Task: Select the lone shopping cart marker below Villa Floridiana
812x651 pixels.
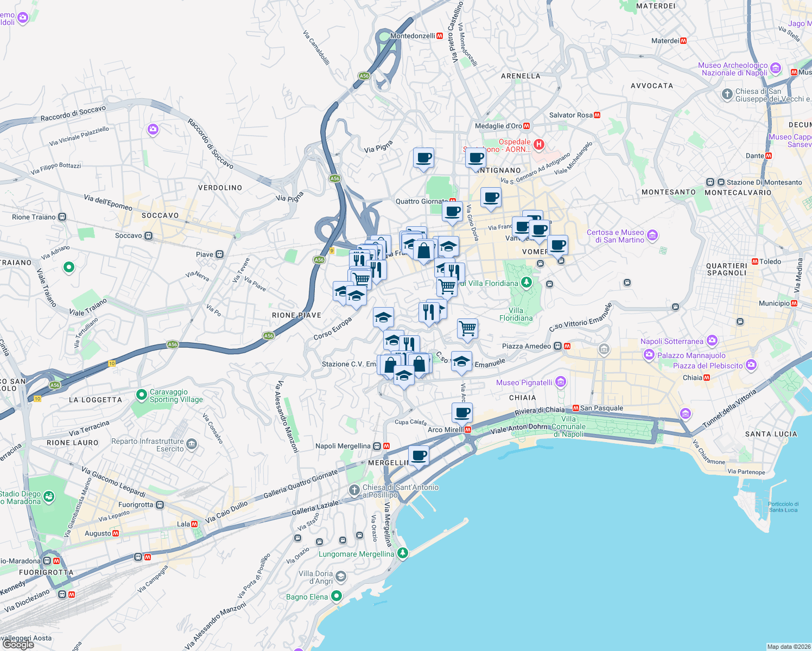Action: click(467, 329)
